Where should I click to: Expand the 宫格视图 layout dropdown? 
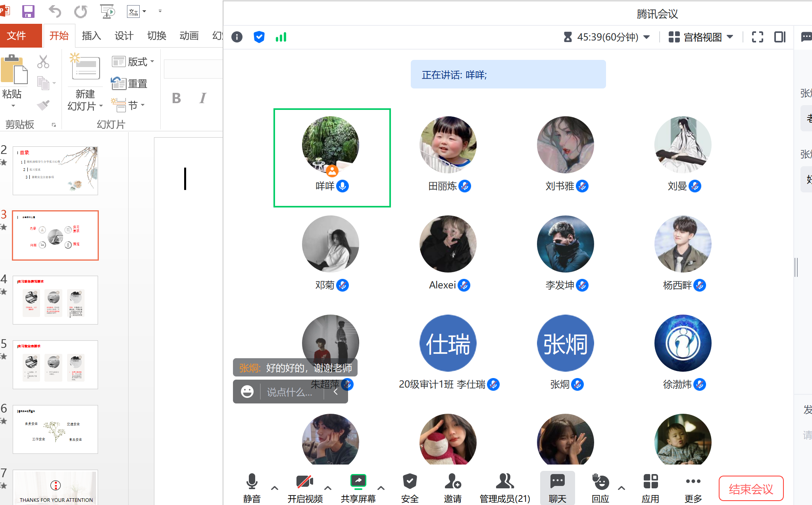[730, 37]
